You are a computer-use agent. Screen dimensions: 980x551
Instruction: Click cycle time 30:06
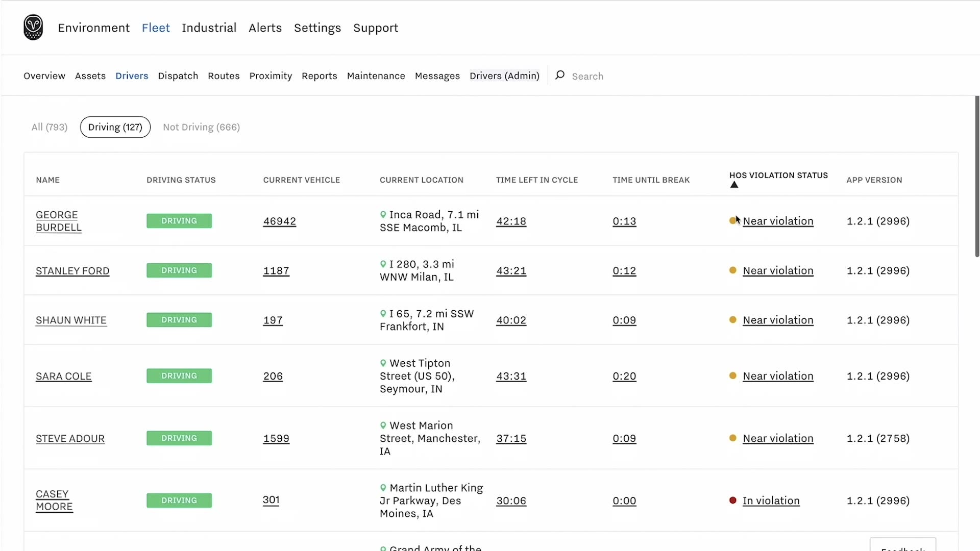[511, 501]
